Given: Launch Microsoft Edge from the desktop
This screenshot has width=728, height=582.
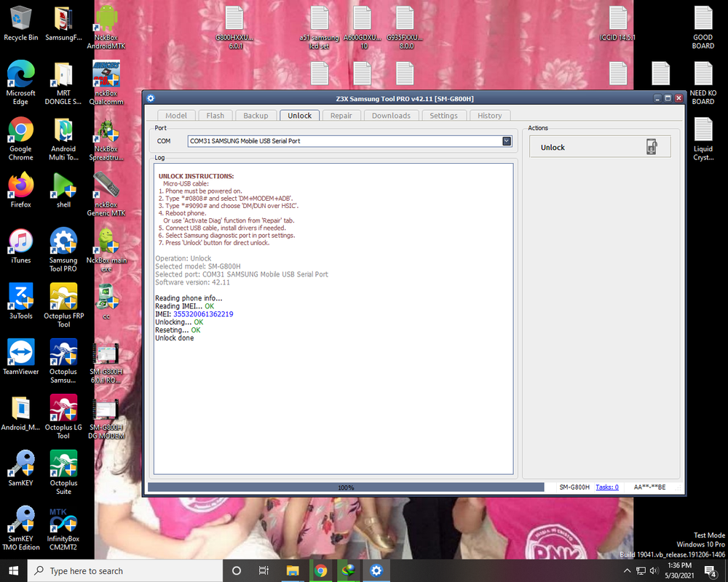Looking at the screenshot, I should click(x=20, y=83).
